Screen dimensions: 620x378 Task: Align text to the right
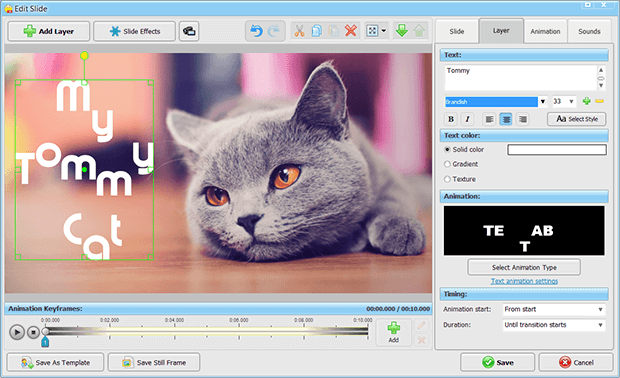coord(523,119)
